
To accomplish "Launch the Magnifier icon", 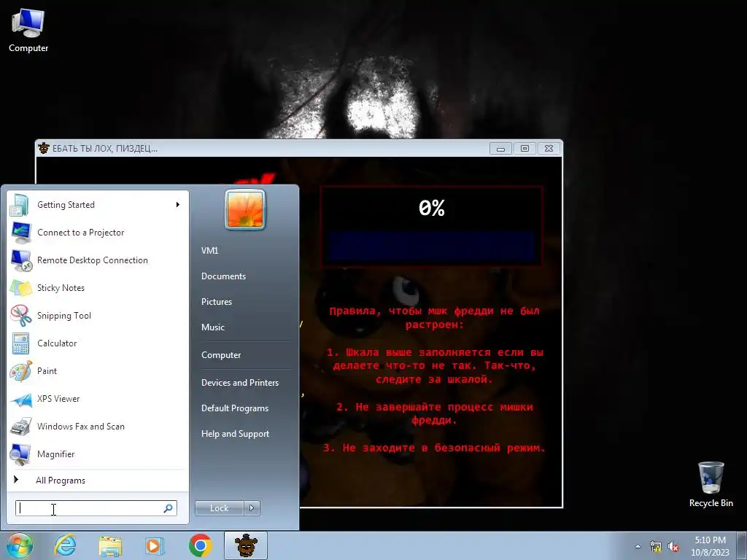I will point(20,454).
